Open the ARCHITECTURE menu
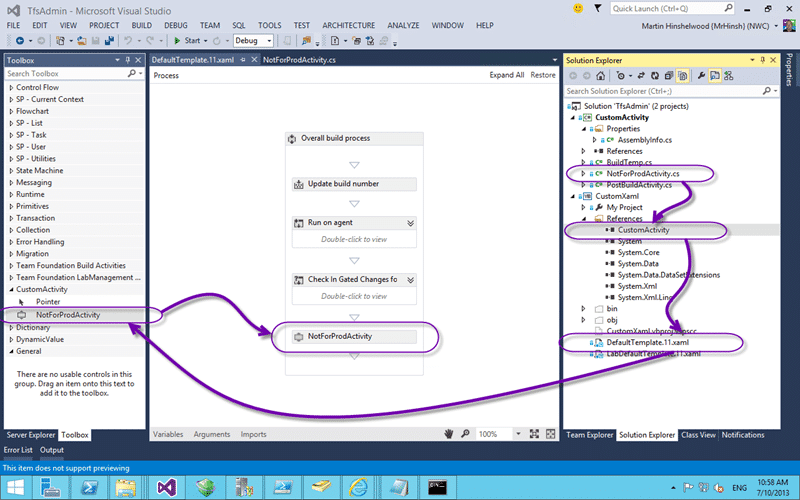This screenshot has height=500, width=800. click(348, 25)
